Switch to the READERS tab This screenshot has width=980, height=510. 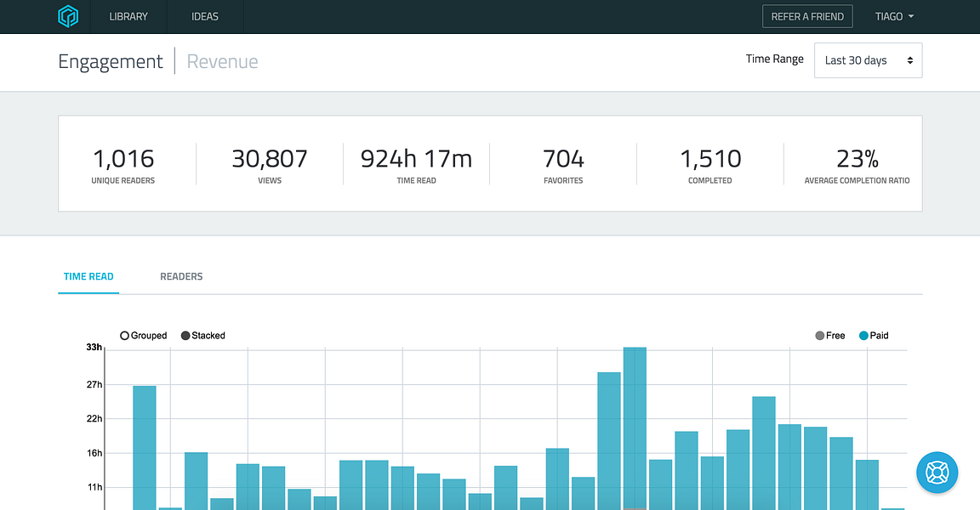click(181, 276)
